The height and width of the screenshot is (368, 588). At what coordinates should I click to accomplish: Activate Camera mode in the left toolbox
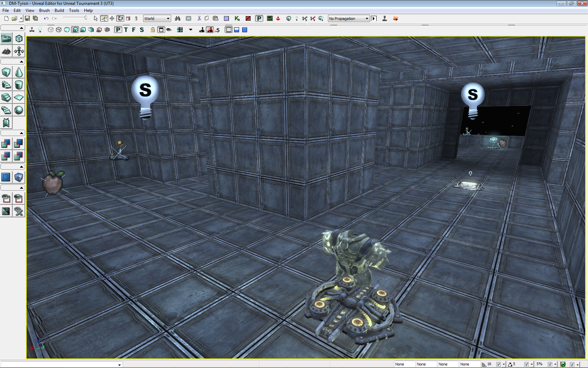(6, 39)
